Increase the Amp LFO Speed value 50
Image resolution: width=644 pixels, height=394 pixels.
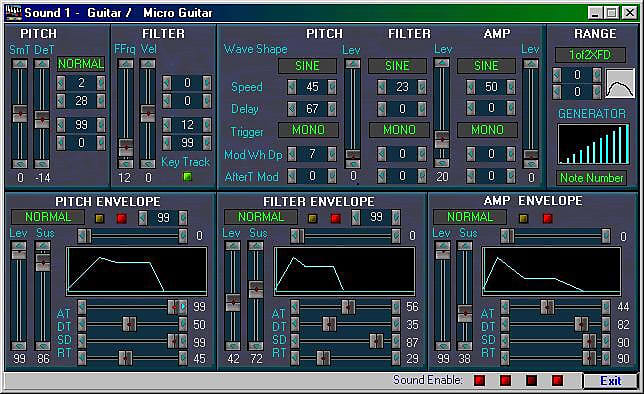pyautogui.click(x=511, y=87)
